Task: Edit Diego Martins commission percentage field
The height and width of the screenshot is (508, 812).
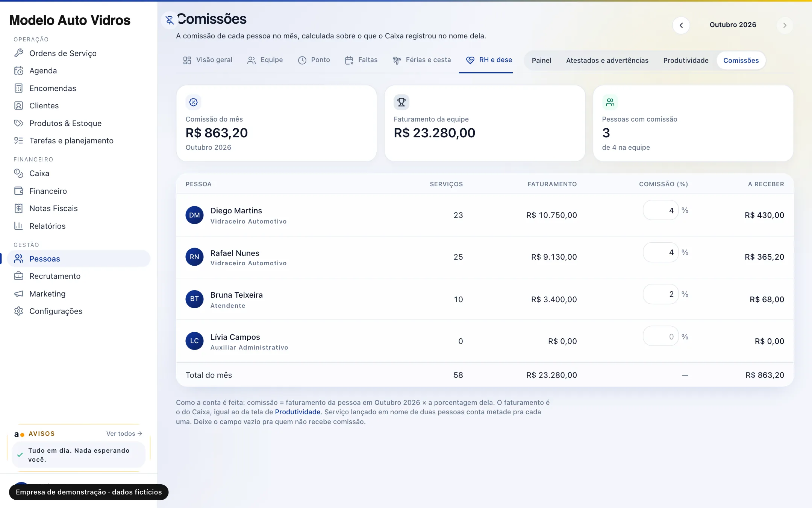Action: click(x=661, y=210)
